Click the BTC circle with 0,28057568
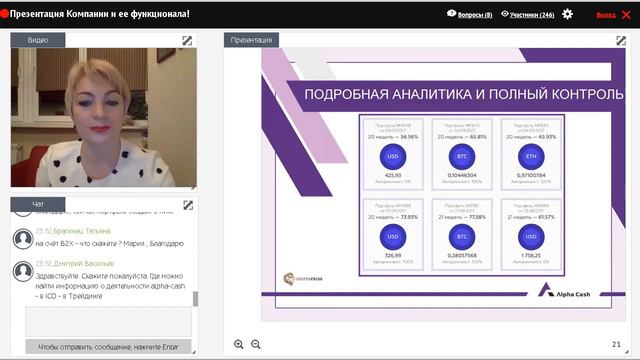The width and height of the screenshot is (640, 360). click(462, 237)
